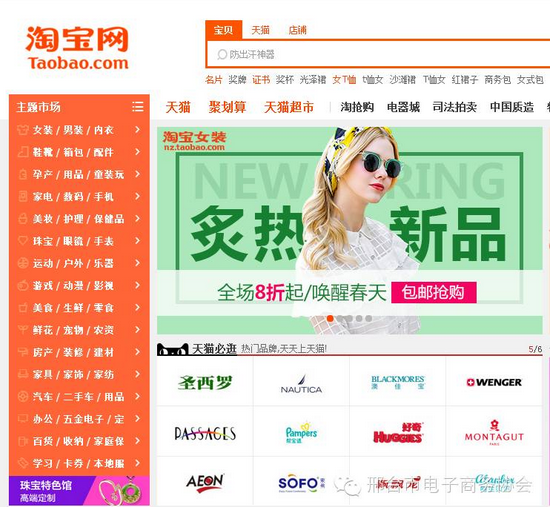Select the first orange carousel dot on the banner
The image size is (550, 507).
point(330,318)
